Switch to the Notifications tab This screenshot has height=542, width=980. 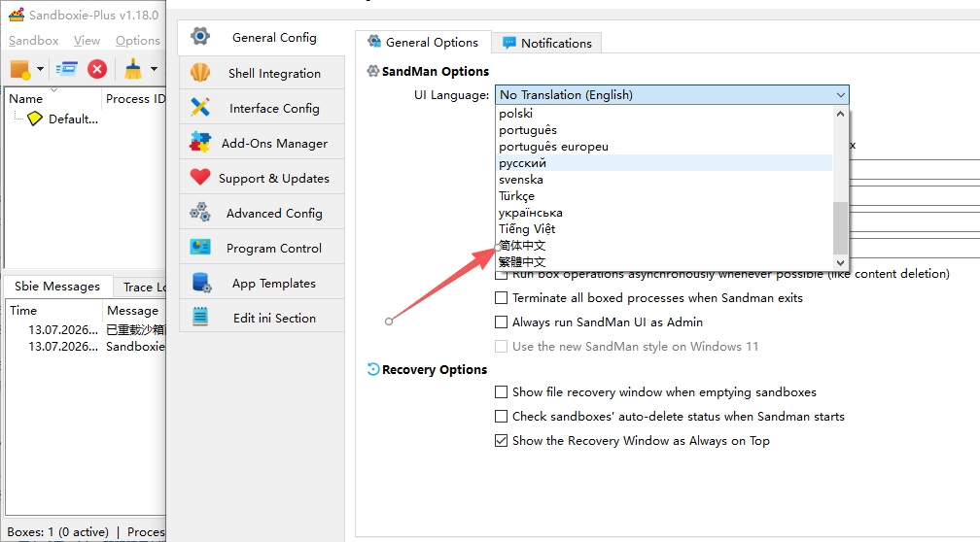pos(546,43)
